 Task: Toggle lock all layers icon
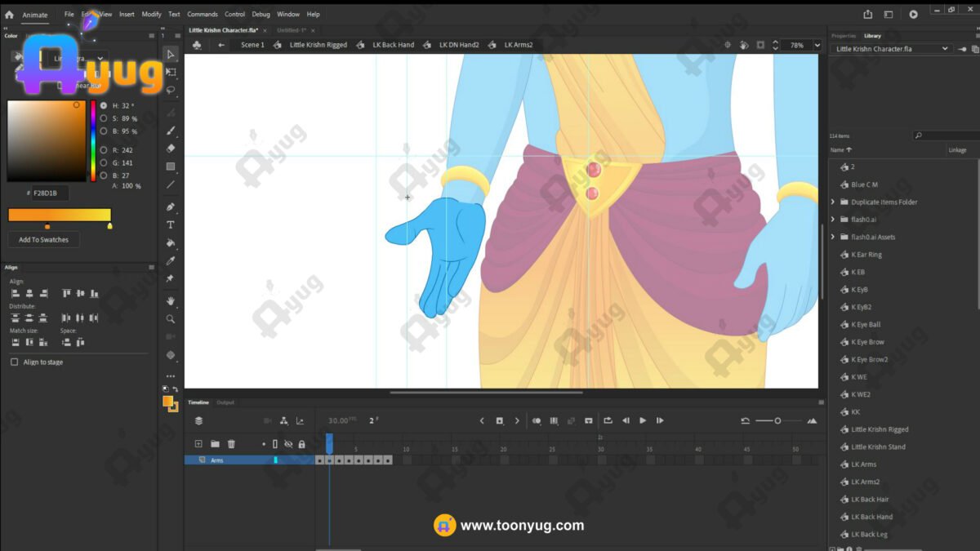click(x=301, y=444)
